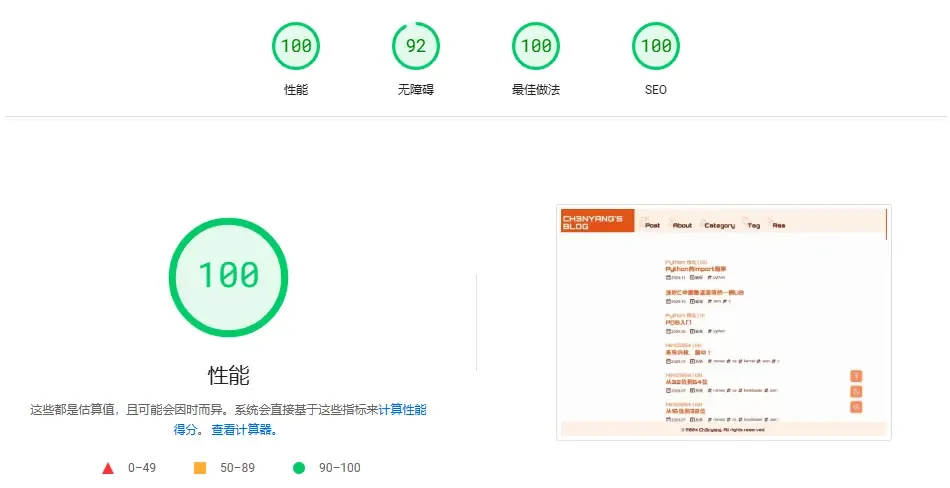Click the 90–100 legend range text

coord(340,468)
